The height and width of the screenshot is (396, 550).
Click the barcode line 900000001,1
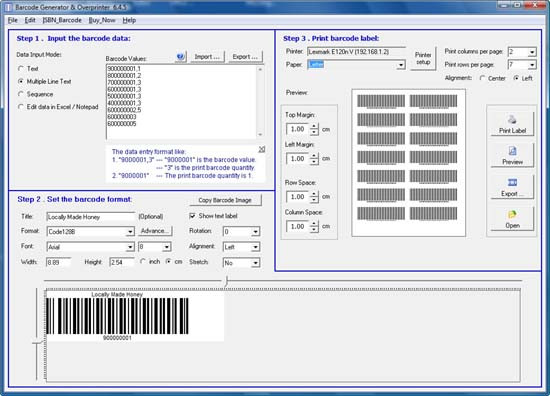(124, 69)
